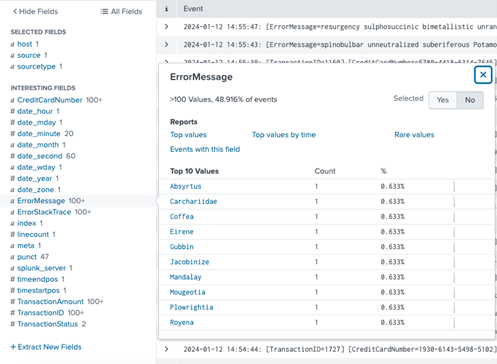The image size is (497, 364).
Task: Filter by the Absyrtus value
Action: [186, 187]
